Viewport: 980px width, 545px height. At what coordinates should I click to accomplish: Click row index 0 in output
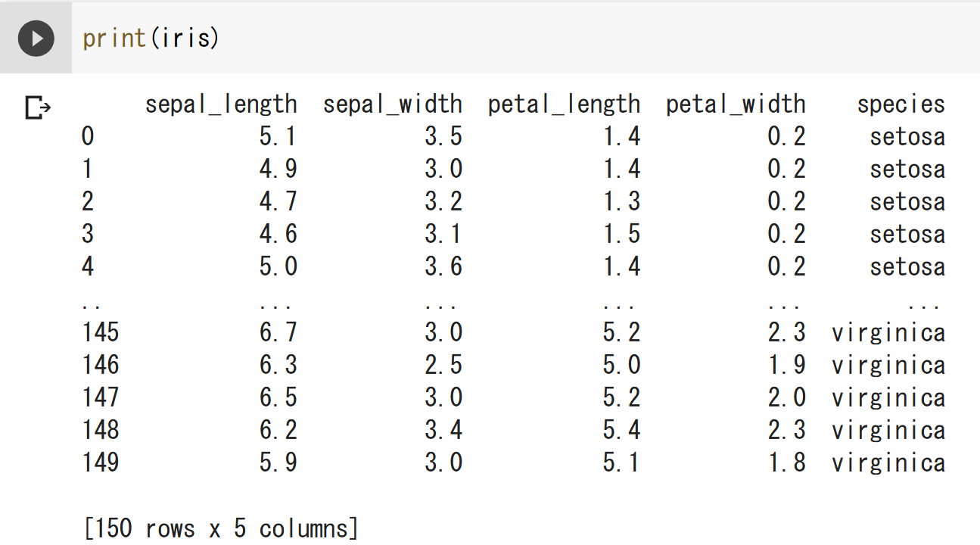(x=88, y=137)
